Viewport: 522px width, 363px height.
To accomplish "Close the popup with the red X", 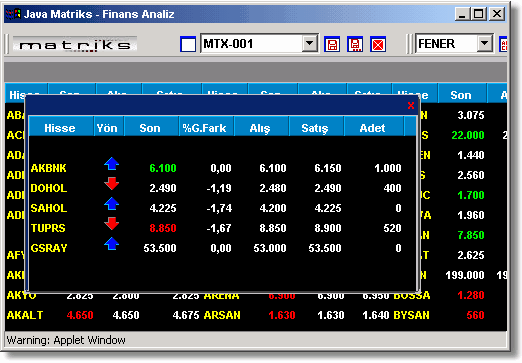I will click(x=411, y=106).
